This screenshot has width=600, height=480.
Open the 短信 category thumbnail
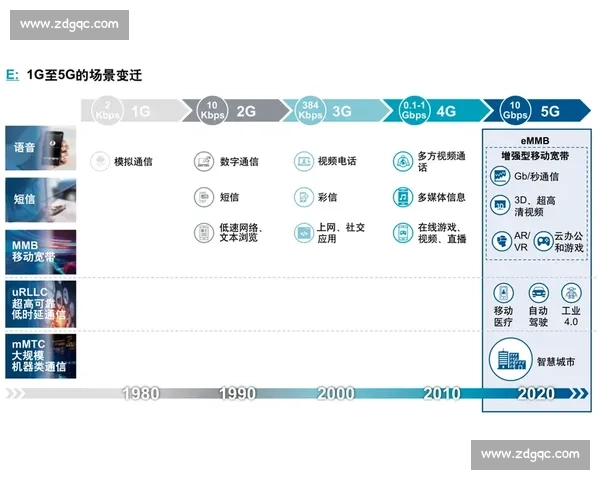(41, 200)
